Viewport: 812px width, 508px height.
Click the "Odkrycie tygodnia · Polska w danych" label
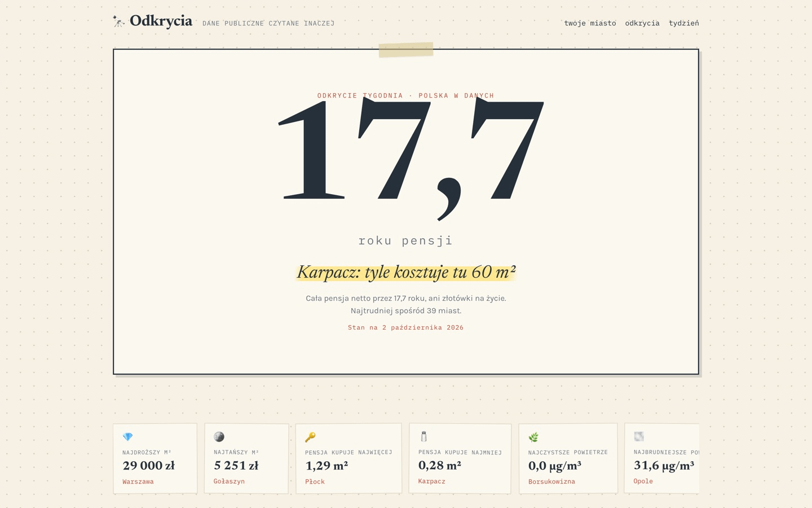[x=406, y=95]
